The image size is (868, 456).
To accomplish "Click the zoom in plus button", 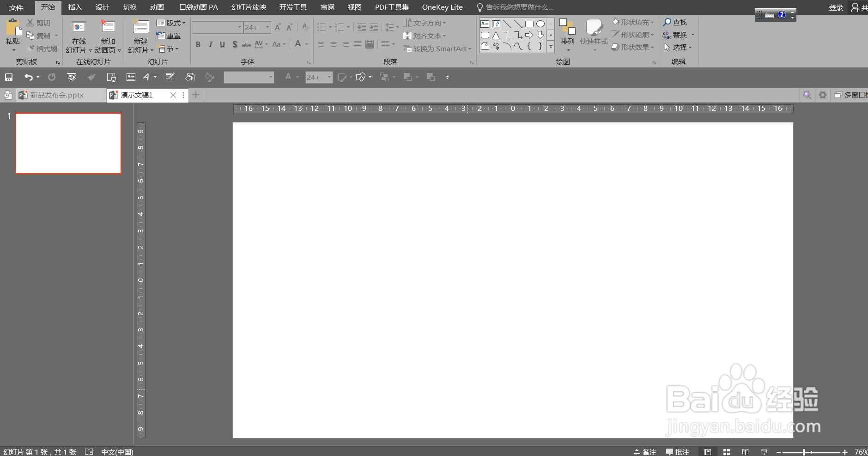I will pyautogui.click(x=845, y=452).
